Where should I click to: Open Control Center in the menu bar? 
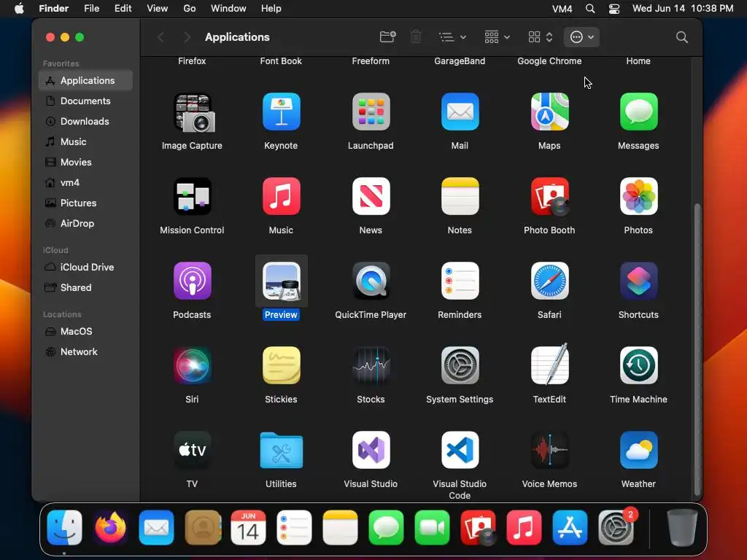[x=614, y=9]
